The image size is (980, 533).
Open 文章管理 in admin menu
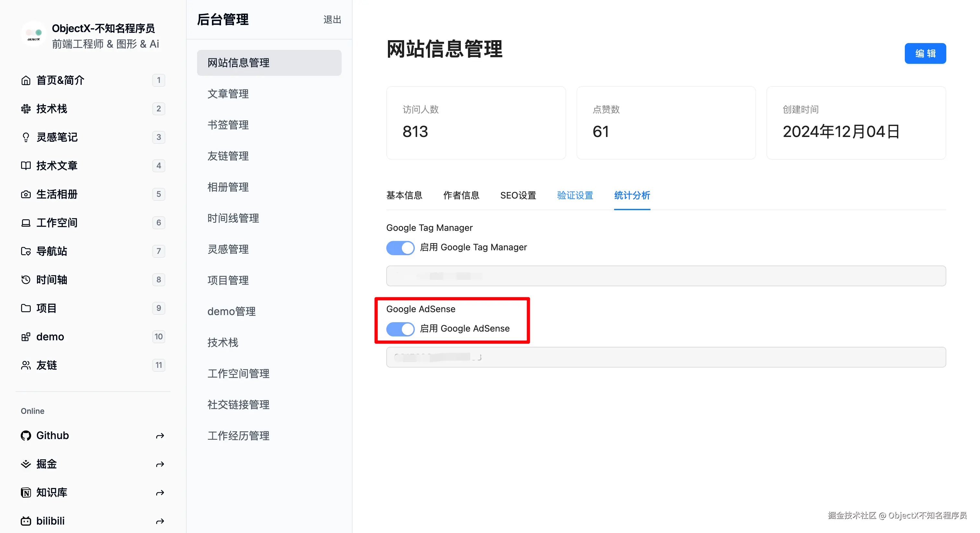pos(228,94)
